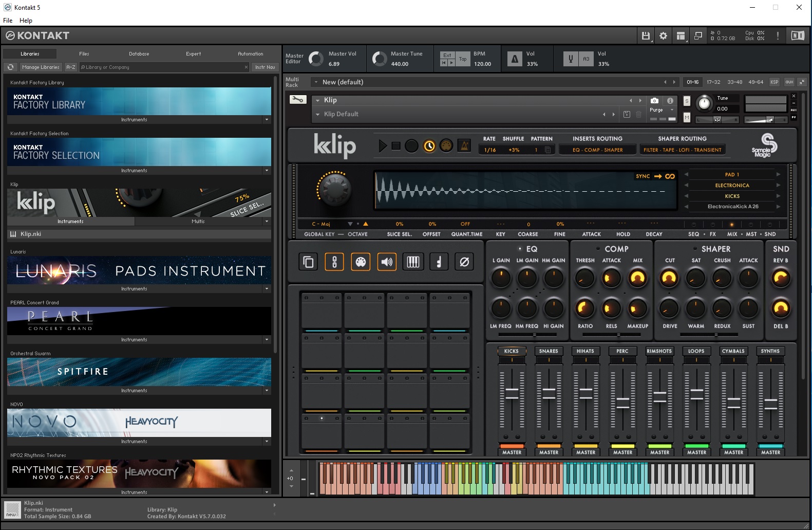Screen dimensions: 812x530
Task: Toggle the instrument Solo S button
Action: click(x=687, y=101)
